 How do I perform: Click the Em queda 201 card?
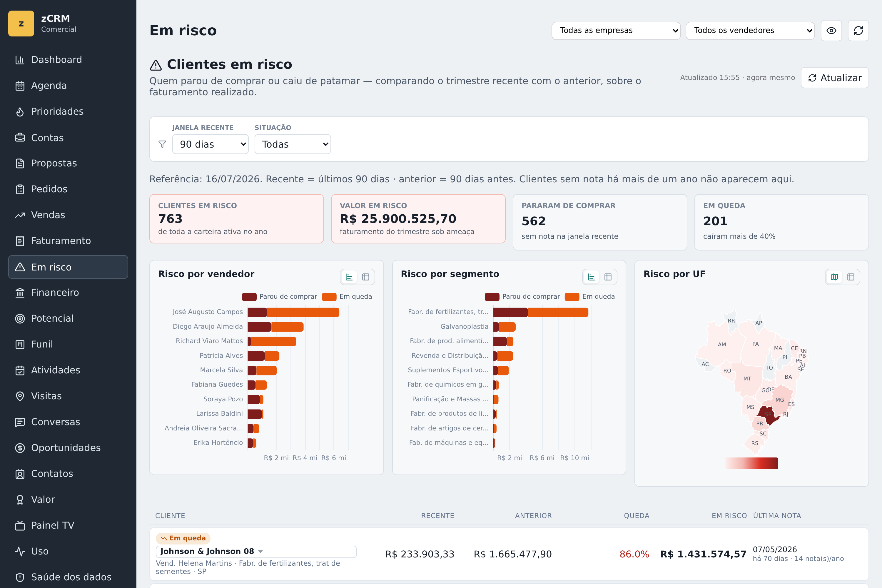(x=781, y=222)
